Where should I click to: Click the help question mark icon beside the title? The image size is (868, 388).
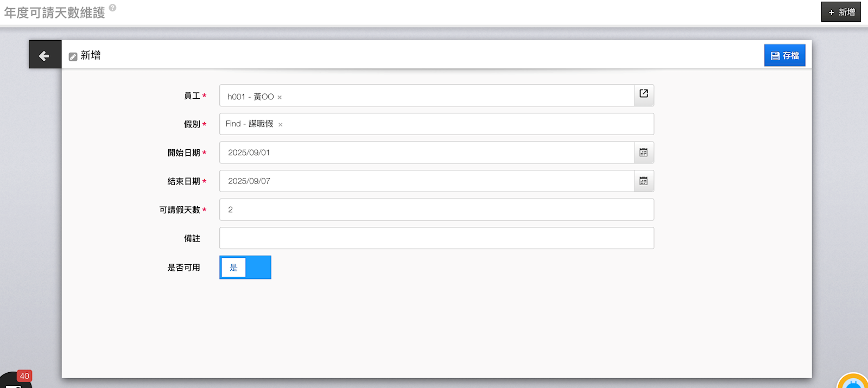(112, 8)
